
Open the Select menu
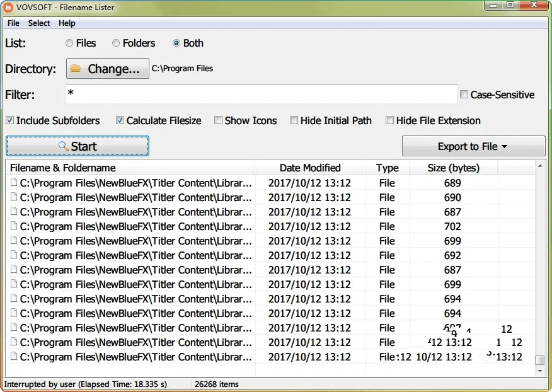38,23
